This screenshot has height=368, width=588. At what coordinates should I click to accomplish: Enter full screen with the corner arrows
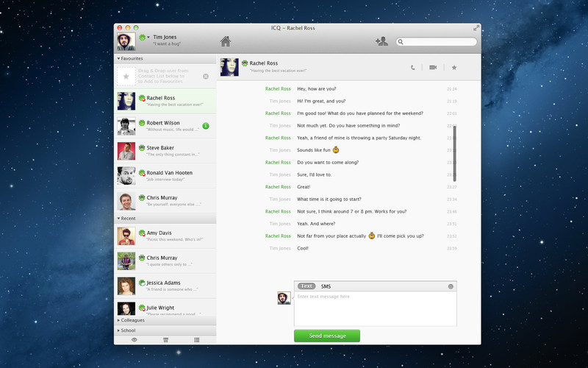[476, 28]
